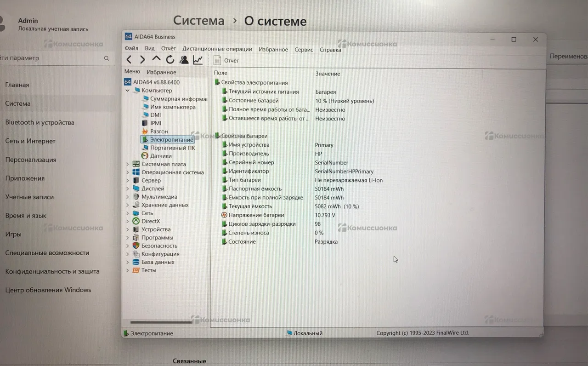Viewport: 588px width, 366px height.
Task: Expand the Дисплей node
Action: click(x=128, y=189)
